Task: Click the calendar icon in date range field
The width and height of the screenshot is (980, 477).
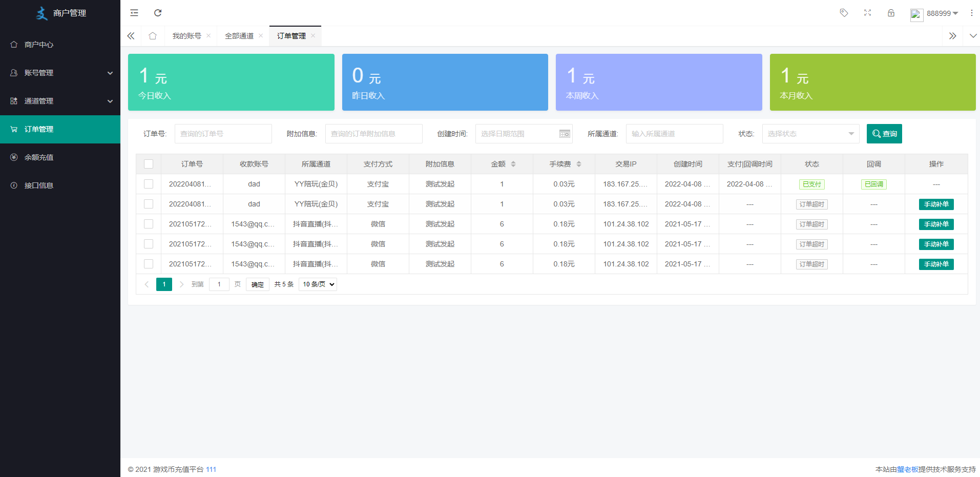Action: point(564,134)
